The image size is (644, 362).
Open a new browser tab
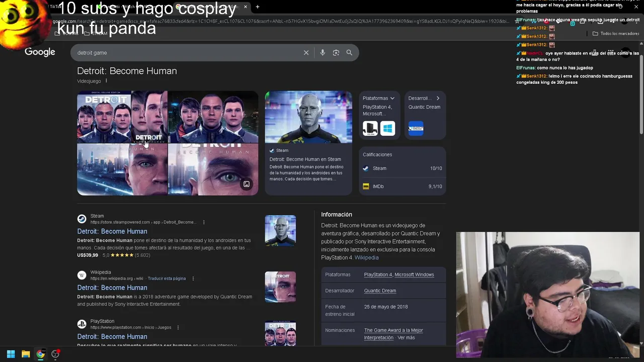click(258, 7)
